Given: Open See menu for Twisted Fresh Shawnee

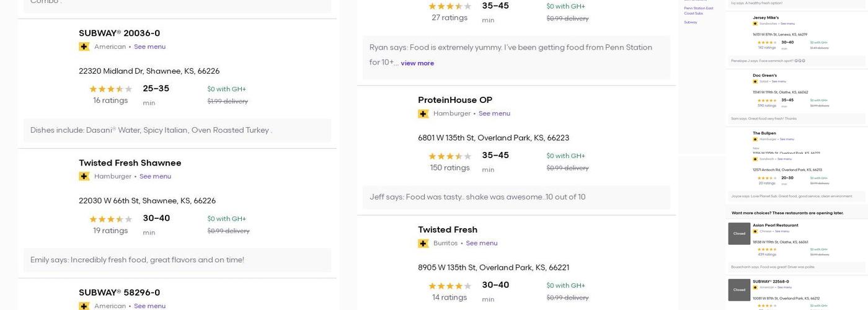Looking at the screenshot, I should [x=155, y=177].
